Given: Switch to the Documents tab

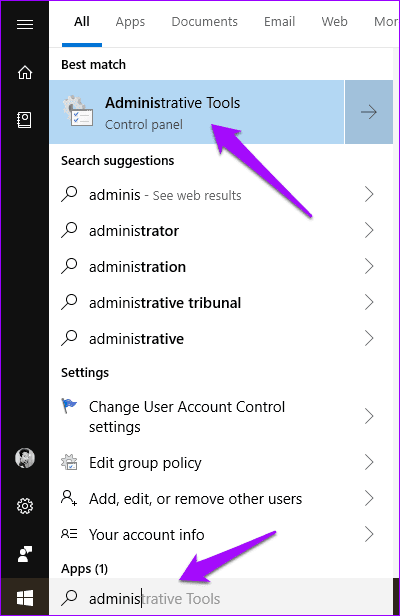Looking at the screenshot, I should point(204,22).
